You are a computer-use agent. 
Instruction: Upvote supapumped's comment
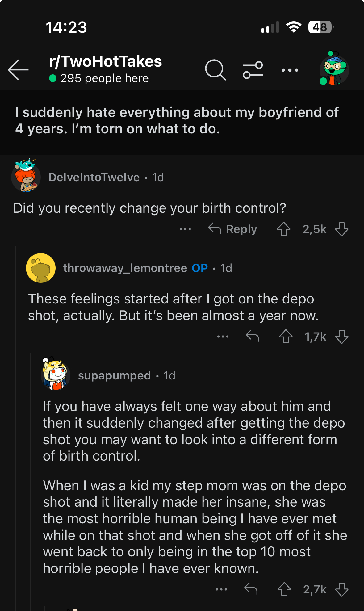[284, 589]
